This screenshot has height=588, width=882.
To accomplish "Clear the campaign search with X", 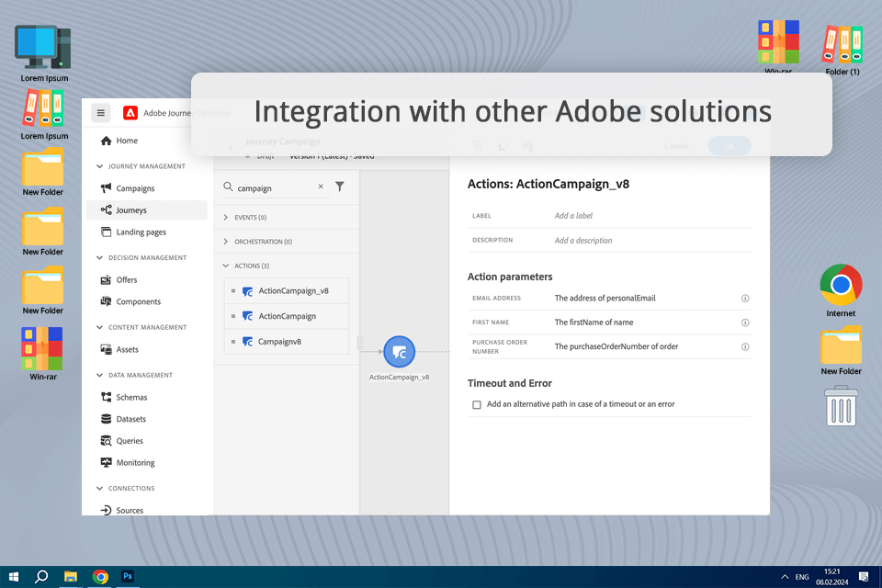I will 321,187.
